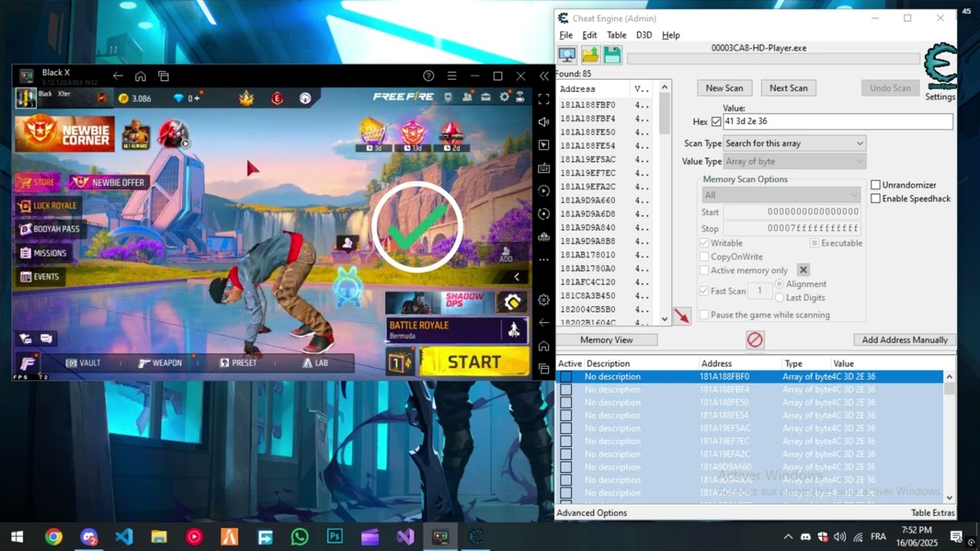Click the hex Value input field
This screenshot has width=980, height=551.
[x=838, y=121]
